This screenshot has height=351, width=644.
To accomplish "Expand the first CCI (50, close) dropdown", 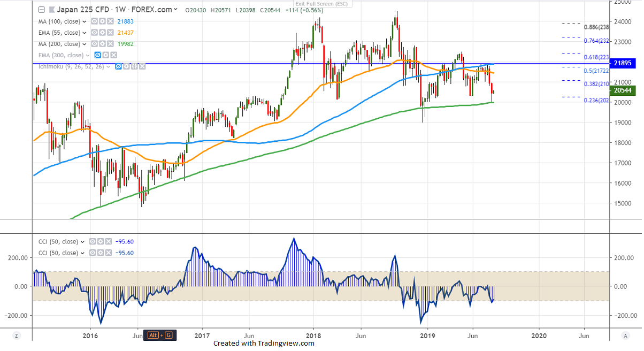I will point(82,242).
